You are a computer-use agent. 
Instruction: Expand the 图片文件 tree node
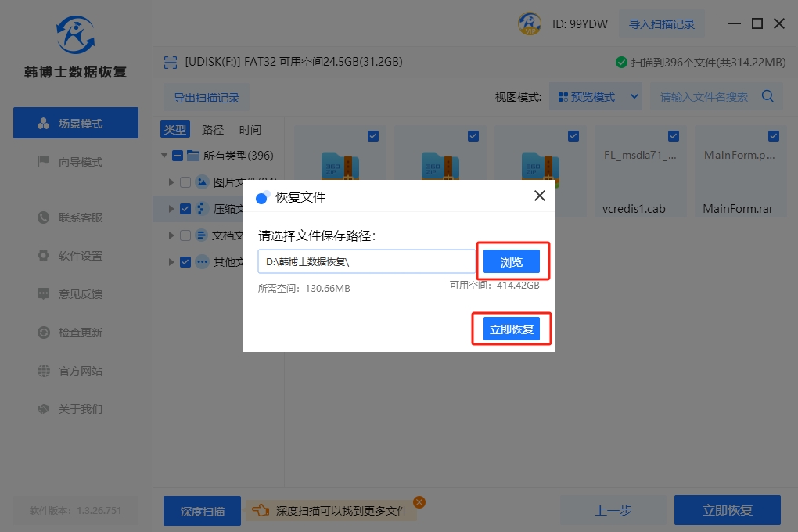(x=171, y=182)
